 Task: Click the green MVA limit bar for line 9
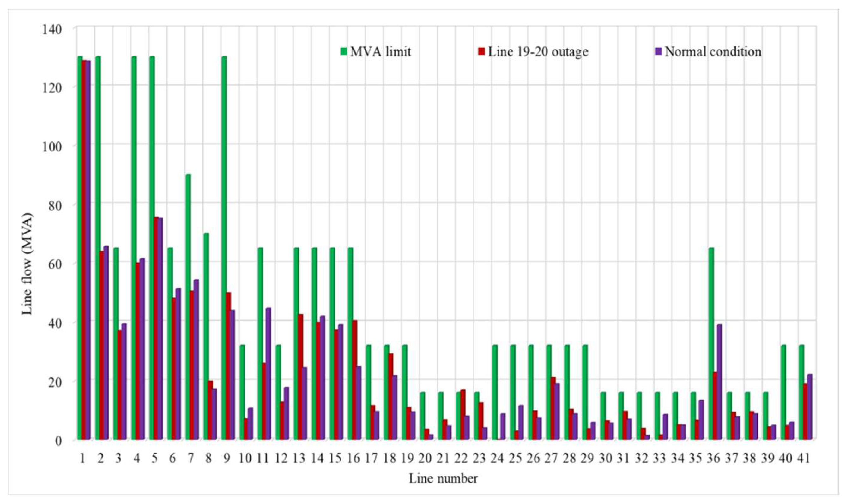(x=224, y=248)
